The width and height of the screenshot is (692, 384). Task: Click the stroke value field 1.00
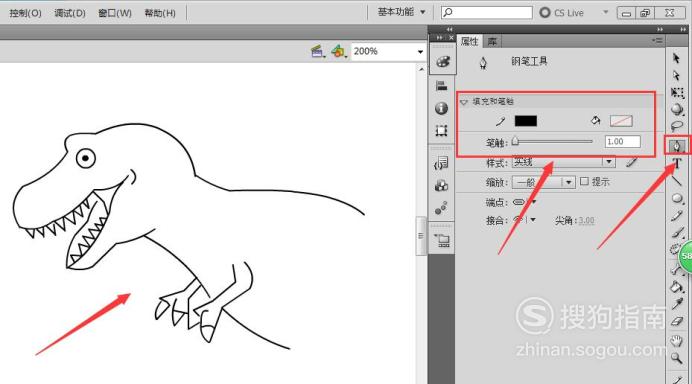click(622, 142)
